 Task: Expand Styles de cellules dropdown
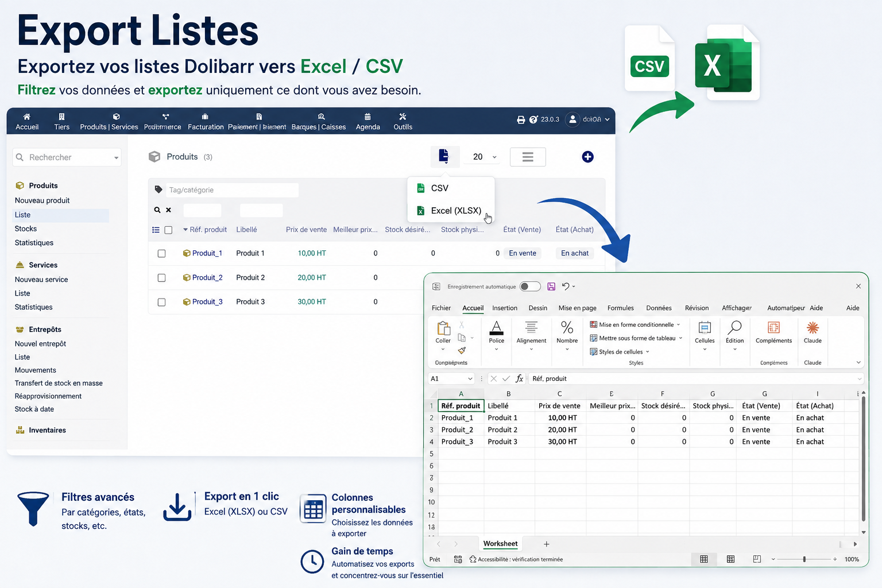tap(647, 352)
